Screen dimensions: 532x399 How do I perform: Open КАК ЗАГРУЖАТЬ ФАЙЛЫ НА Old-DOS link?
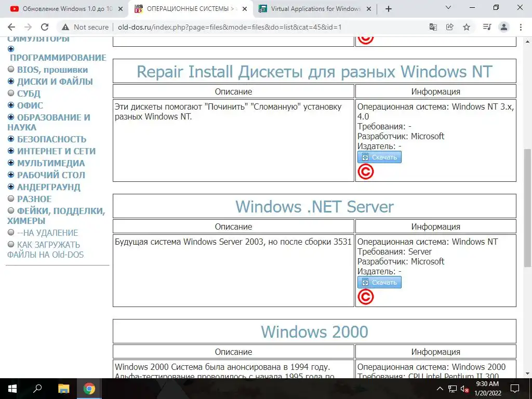[46, 250]
